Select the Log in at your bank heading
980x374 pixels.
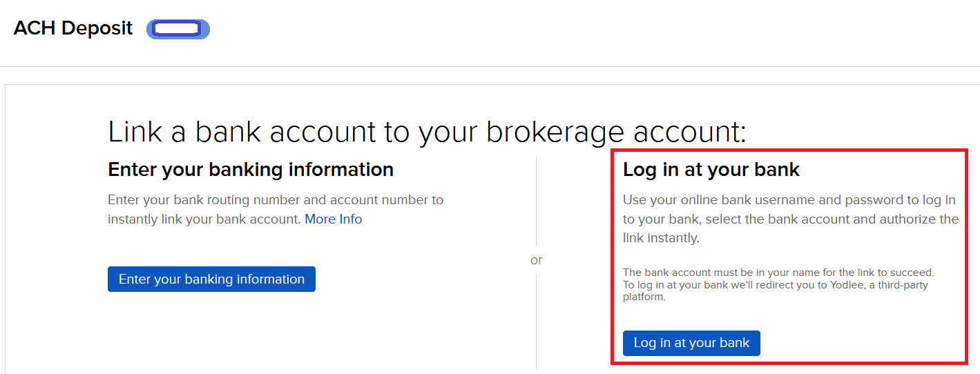click(x=711, y=170)
